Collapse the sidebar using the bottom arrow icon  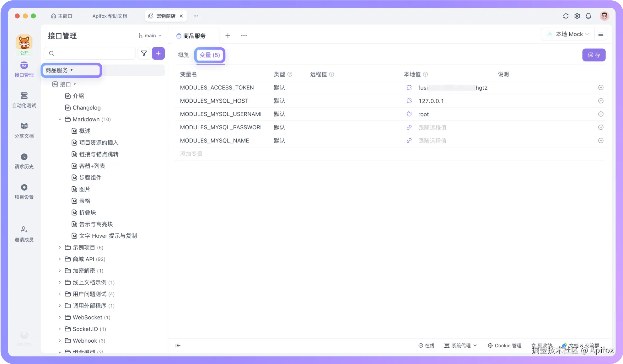coord(178,345)
